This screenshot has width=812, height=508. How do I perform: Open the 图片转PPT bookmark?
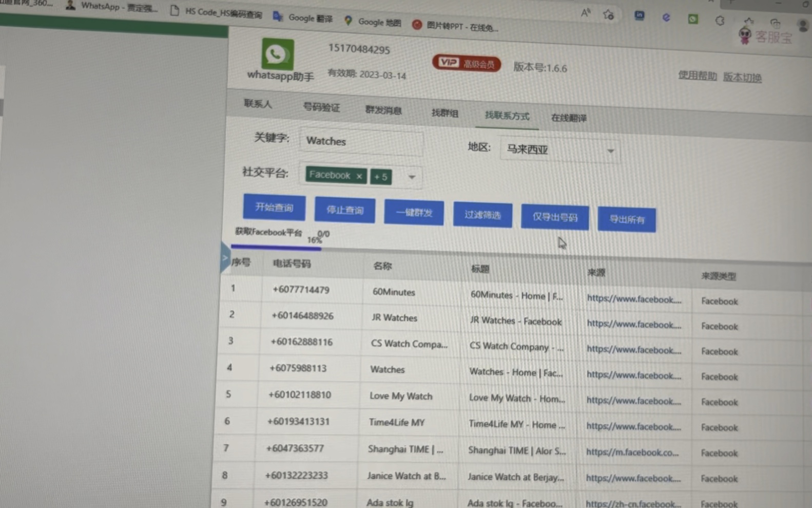point(455,26)
